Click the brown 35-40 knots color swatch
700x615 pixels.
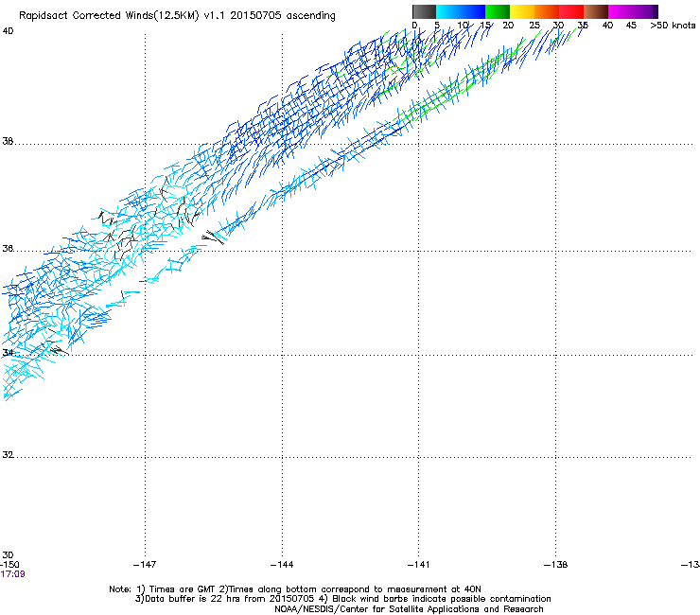click(x=596, y=11)
